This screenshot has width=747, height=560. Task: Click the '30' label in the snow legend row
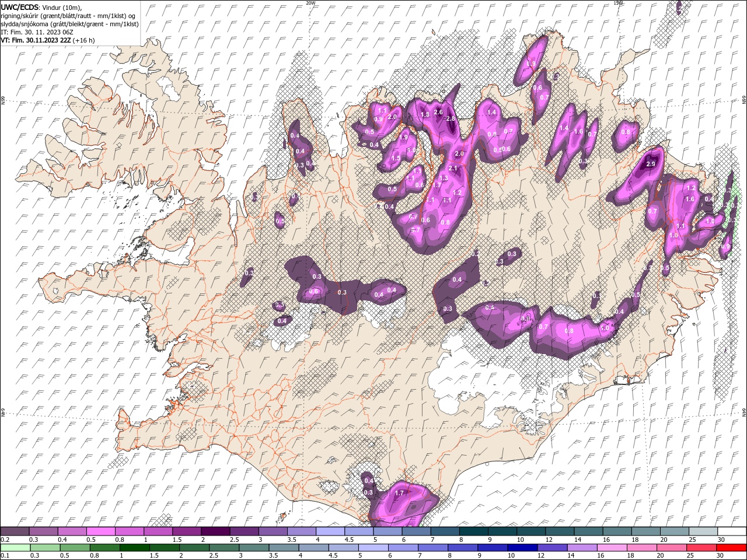721,540
